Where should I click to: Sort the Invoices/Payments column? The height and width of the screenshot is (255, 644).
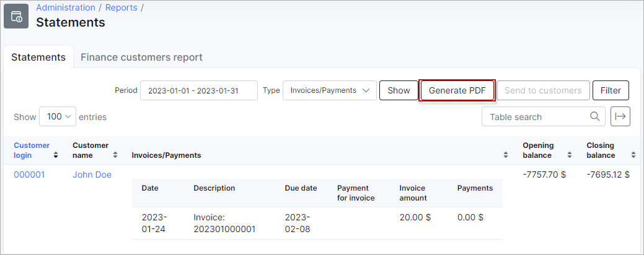506,155
